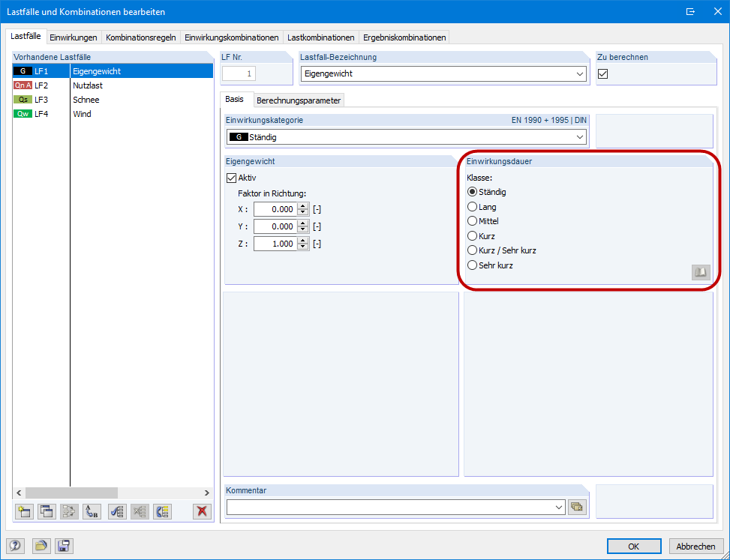
Task: Open the comment library icon
Action: point(577,508)
